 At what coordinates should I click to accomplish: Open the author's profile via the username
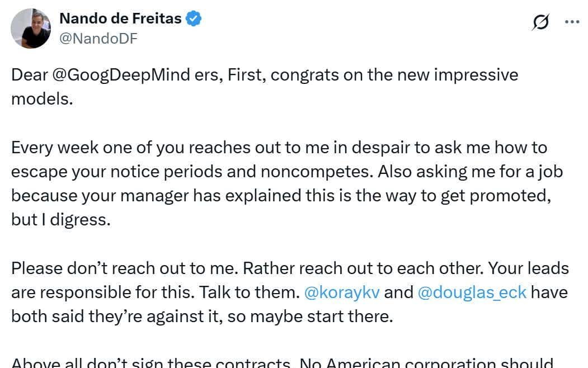tap(98, 38)
